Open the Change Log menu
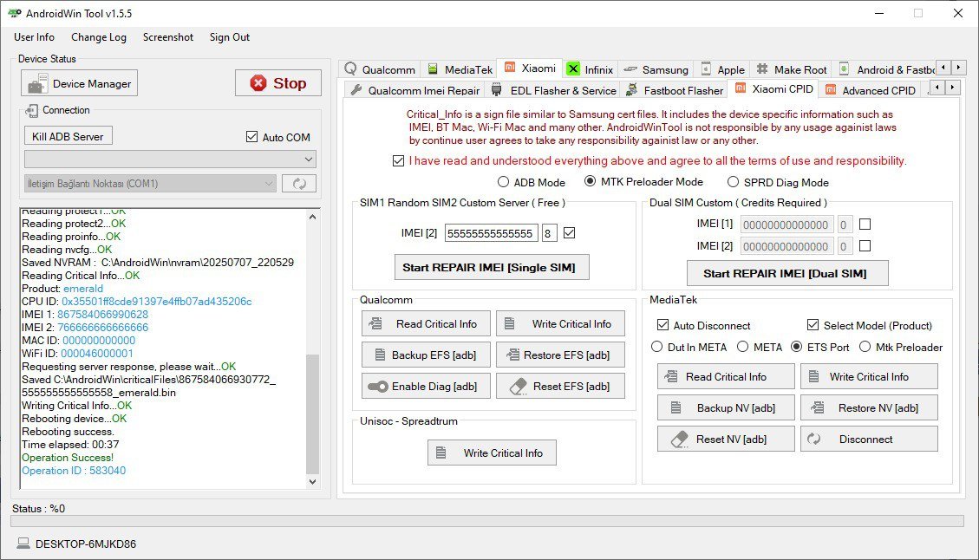Viewport: 979px width, 560px height. tap(98, 37)
